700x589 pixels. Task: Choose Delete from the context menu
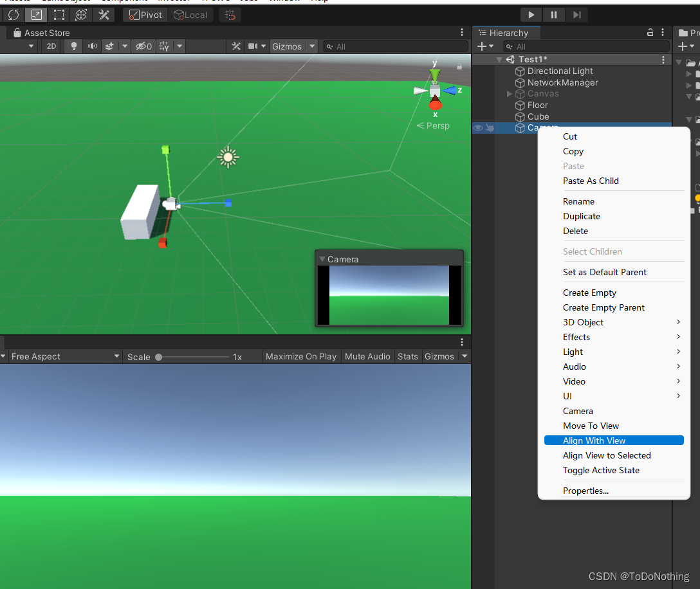click(614, 231)
